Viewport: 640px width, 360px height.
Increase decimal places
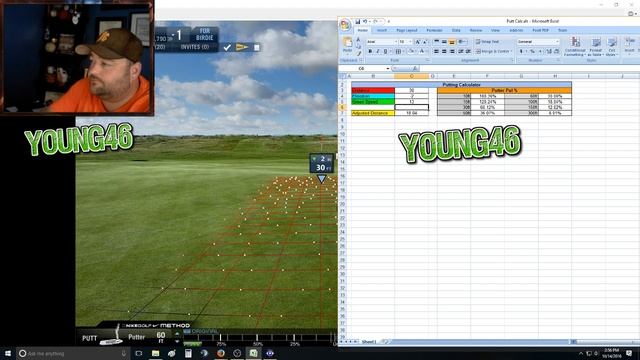point(549,51)
